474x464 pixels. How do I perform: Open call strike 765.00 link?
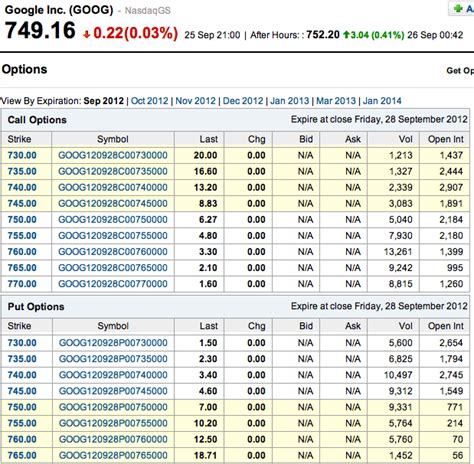[22, 268]
